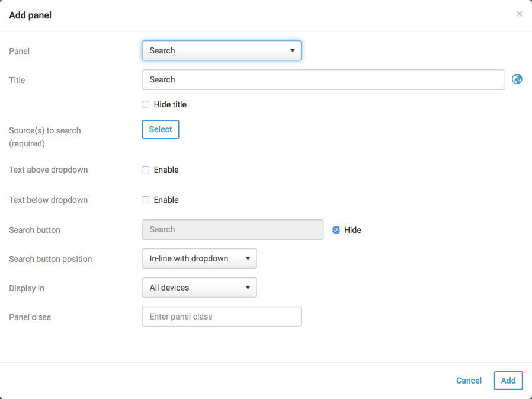
Task: Uncheck the Hide checkbox for Search button
Action: click(336, 230)
